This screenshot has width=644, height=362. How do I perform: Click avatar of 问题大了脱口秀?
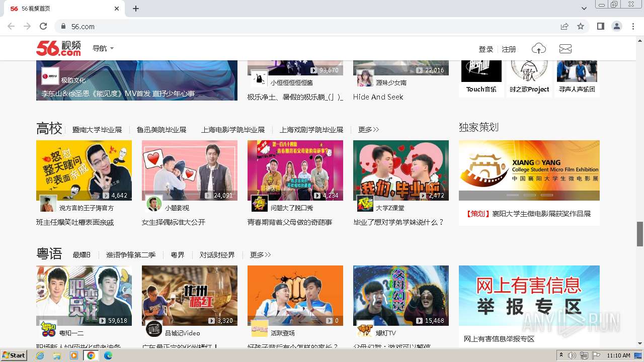tap(260, 204)
